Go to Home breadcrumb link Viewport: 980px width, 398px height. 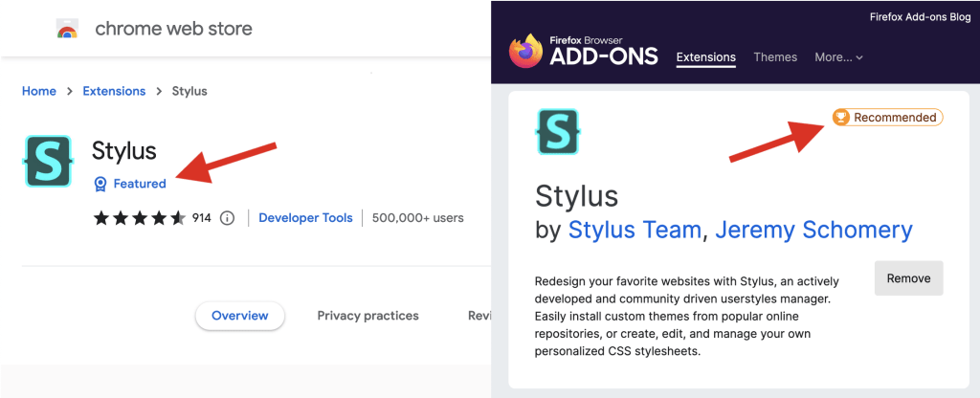(38, 91)
